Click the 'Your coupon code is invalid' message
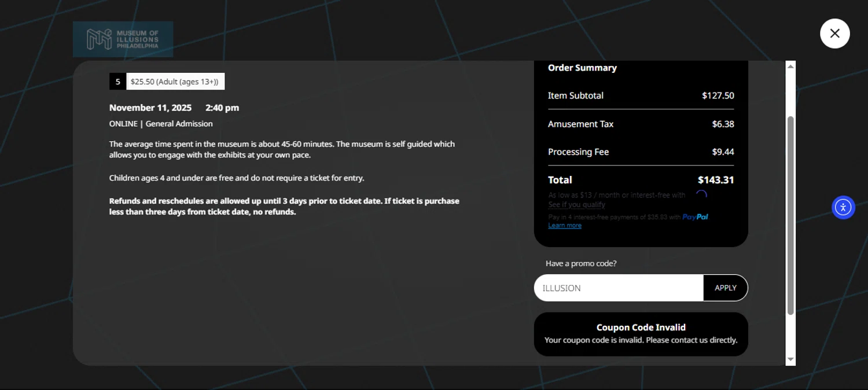The image size is (868, 390). [641, 340]
